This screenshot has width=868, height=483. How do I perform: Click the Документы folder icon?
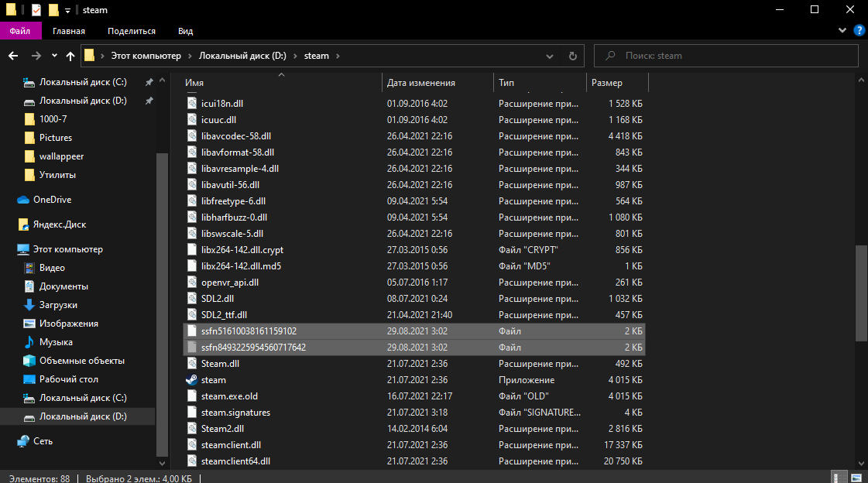29,286
